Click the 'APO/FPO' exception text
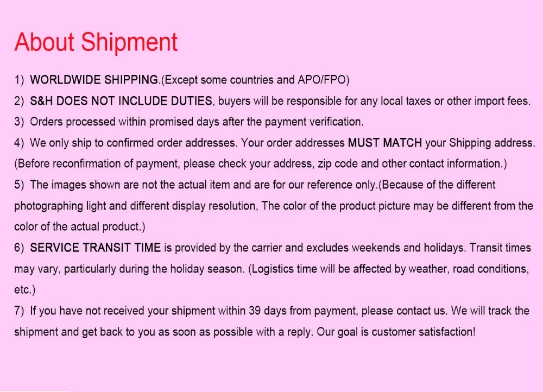543x392 pixels. tap(322, 80)
